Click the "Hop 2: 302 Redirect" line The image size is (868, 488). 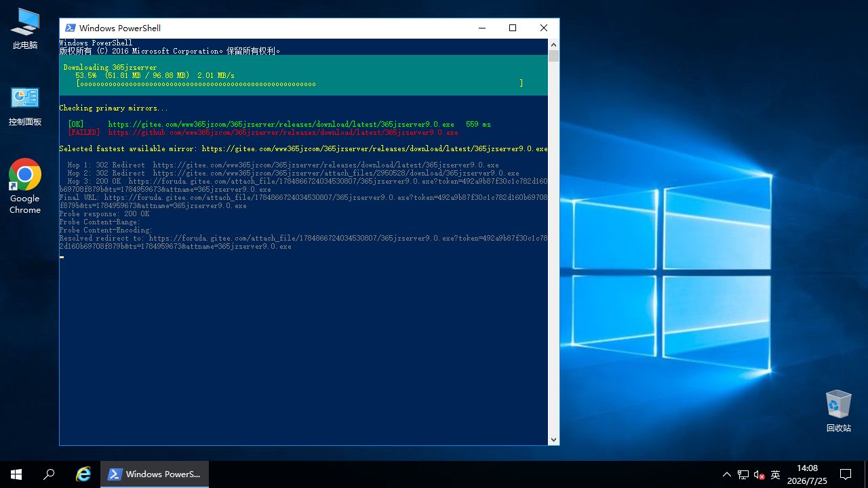(x=294, y=173)
